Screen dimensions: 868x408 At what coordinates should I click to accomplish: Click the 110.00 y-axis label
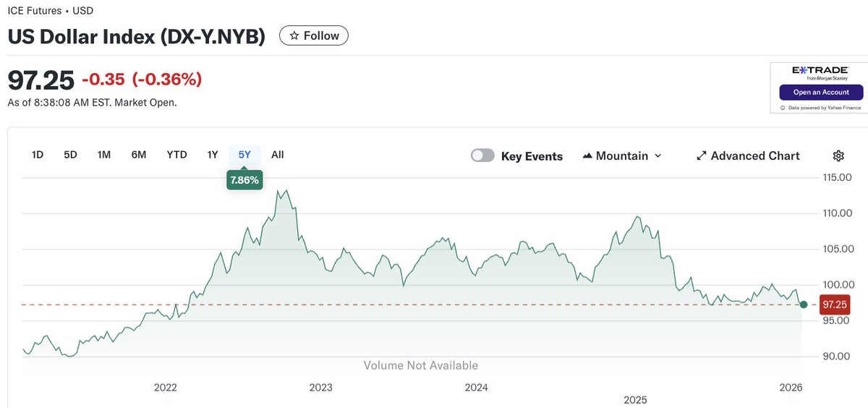837,213
